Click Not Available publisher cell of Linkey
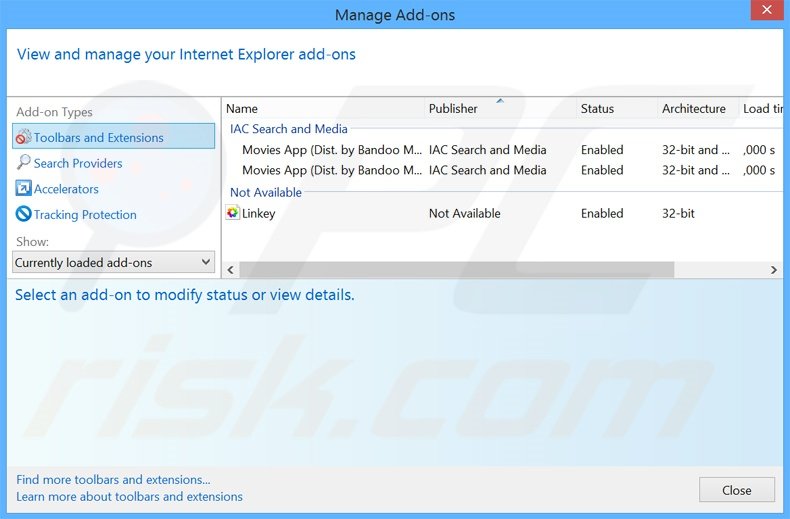Image resolution: width=790 pixels, height=519 pixels. pyautogui.click(x=465, y=213)
